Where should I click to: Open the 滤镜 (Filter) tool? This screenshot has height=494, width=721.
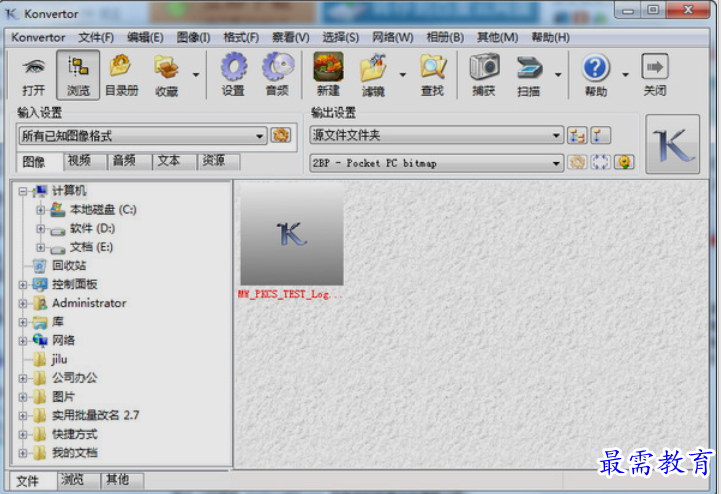(373, 75)
